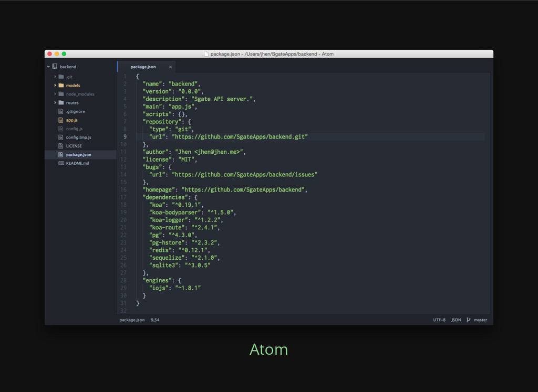Open the JSON grammar selector
Screen dimensions: 538x392
tap(456, 320)
